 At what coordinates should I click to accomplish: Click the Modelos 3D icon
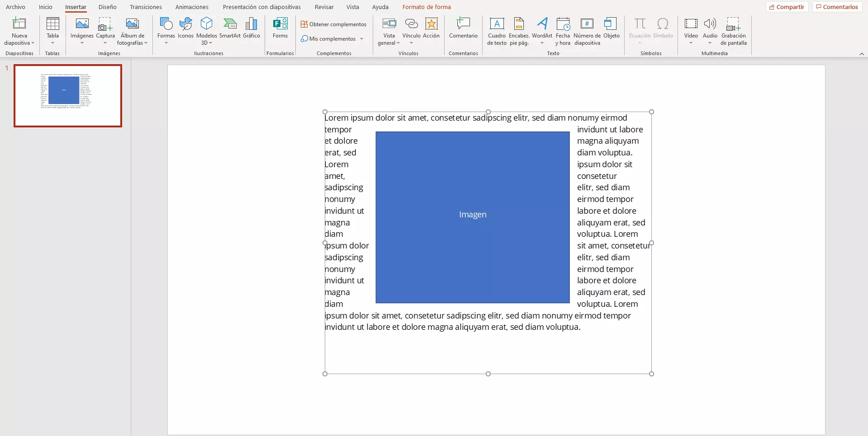pos(206,23)
